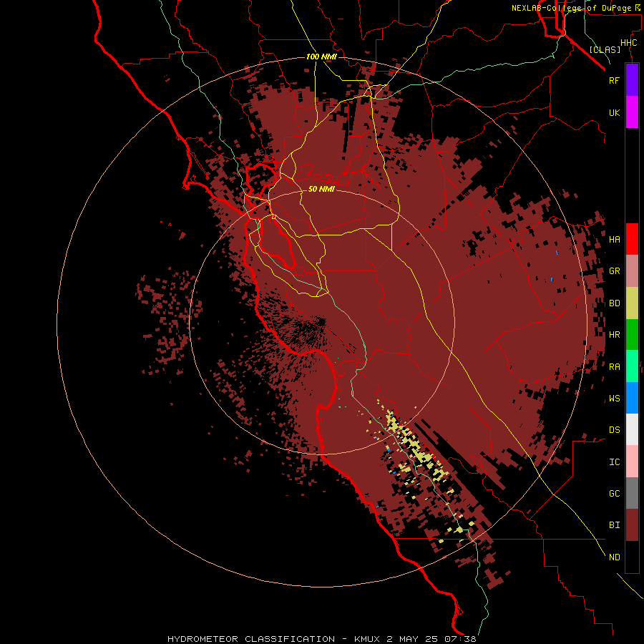Click the 'HA' legend label text
Image resolution: width=644 pixels, height=644 pixels.
click(614, 239)
